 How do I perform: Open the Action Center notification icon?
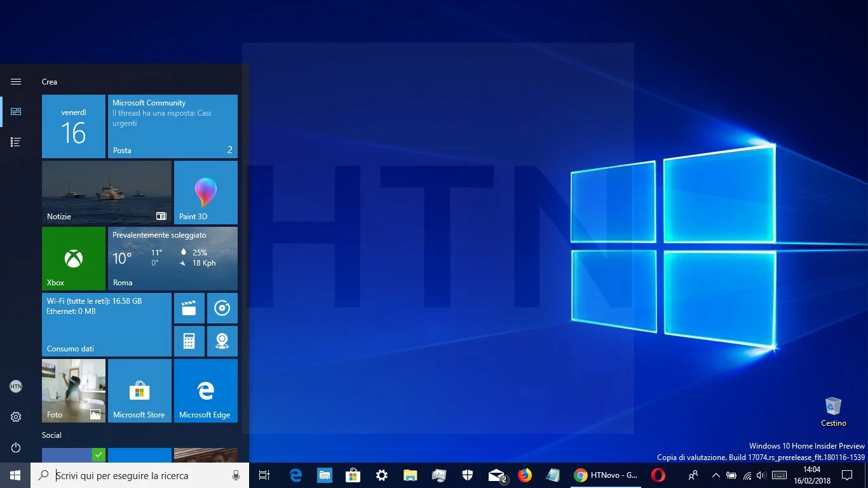(x=846, y=475)
